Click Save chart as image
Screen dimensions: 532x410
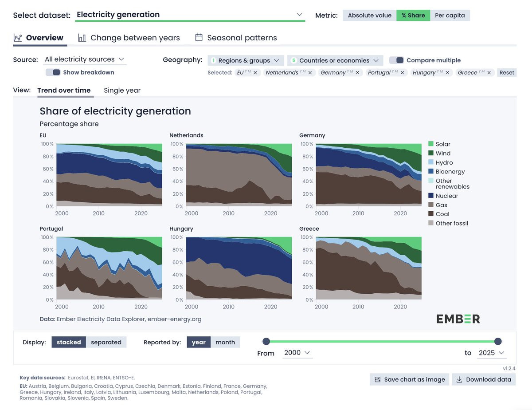pos(410,379)
